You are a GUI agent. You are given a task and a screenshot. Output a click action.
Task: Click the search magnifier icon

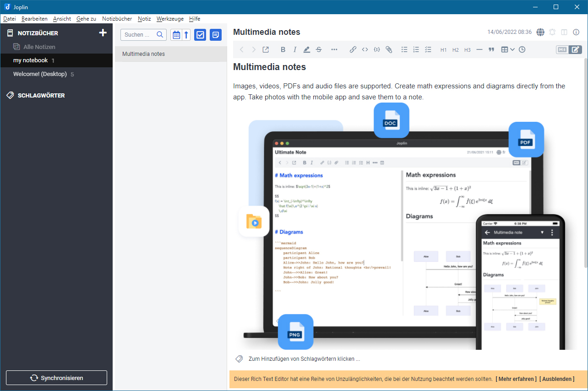click(160, 34)
